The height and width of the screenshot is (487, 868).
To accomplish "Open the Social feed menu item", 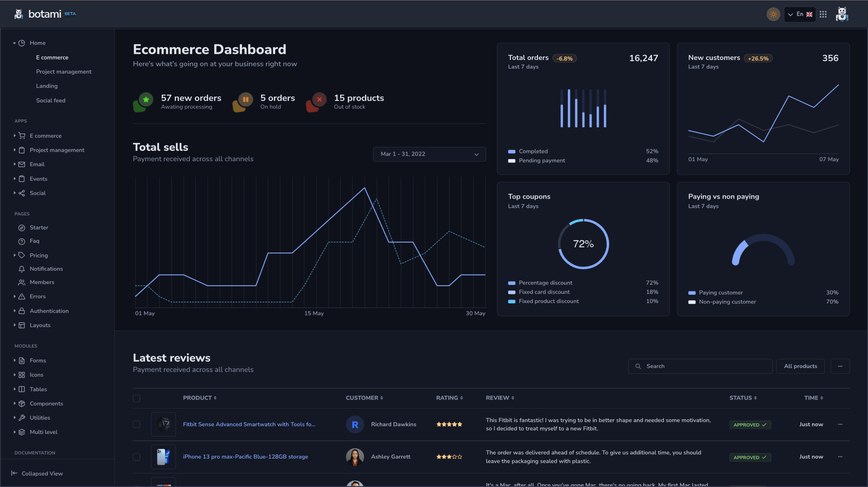I will click(x=51, y=100).
